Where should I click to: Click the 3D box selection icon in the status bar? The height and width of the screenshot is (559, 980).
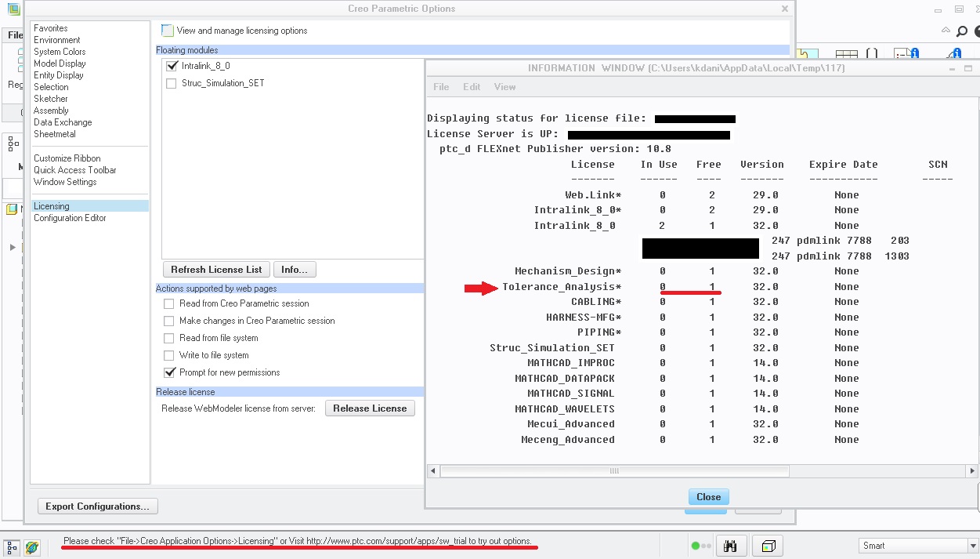pyautogui.click(x=768, y=546)
